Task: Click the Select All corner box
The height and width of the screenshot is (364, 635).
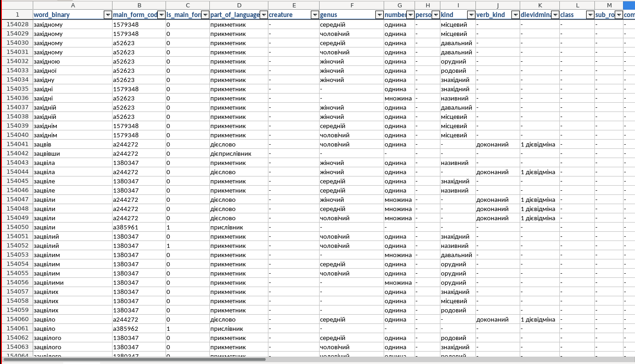Action: click(18, 5)
